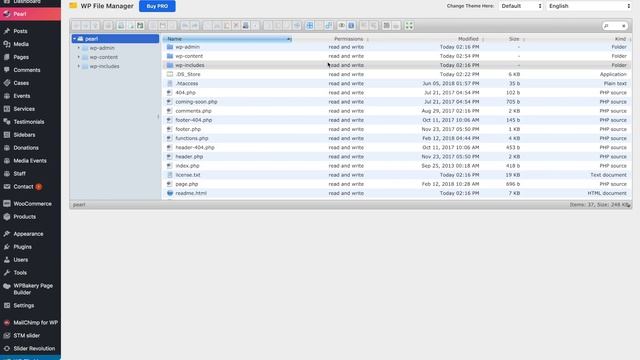The width and height of the screenshot is (640, 360).
Task: Expand wp-includes in the folder tree
Action: click(79, 66)
